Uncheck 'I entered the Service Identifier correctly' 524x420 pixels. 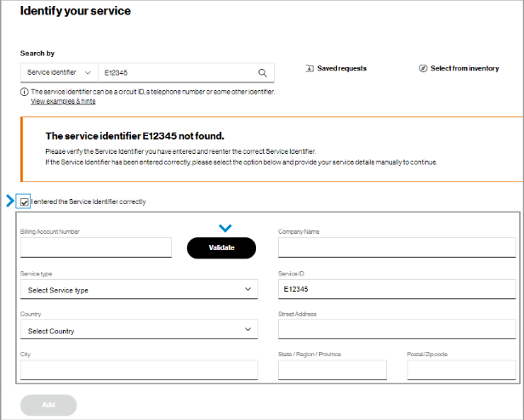[24, 201]
